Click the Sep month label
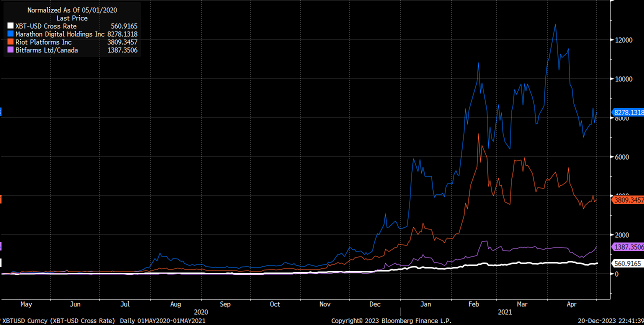This screenshot has height=325, width=644. 225,304
